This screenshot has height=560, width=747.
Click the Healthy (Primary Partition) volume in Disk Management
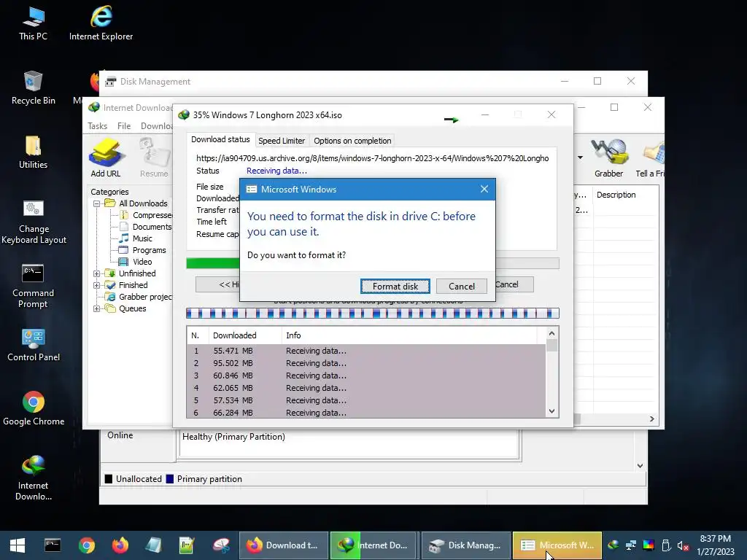coord(349,444)
